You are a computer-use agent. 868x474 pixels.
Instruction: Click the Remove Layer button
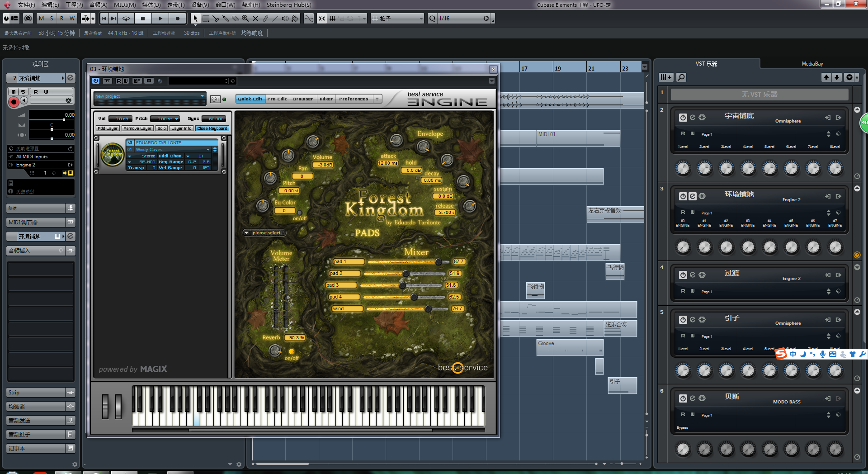click(137, 128)
